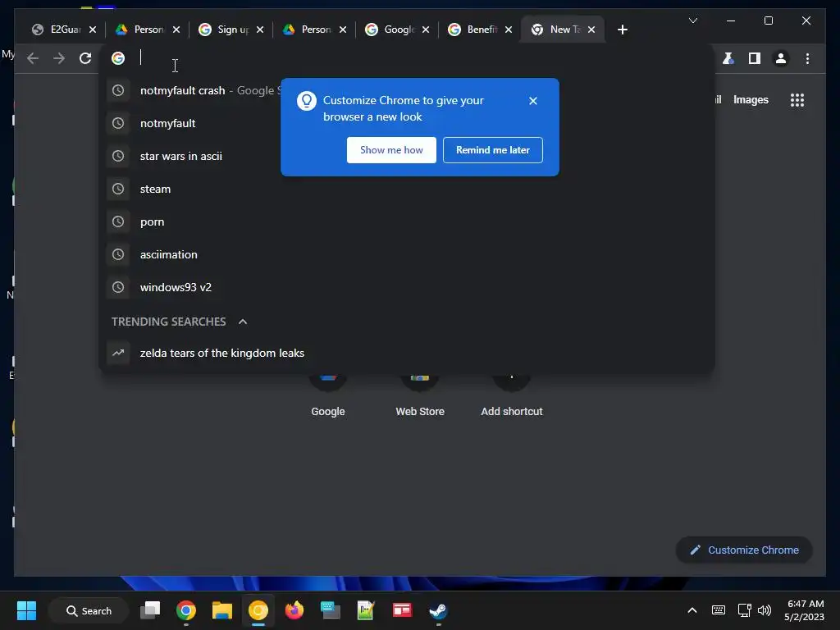This screenshot has height=630, width=840.
Task: Open touch keyboard tray icon
Action: click(x=719, y=610)
